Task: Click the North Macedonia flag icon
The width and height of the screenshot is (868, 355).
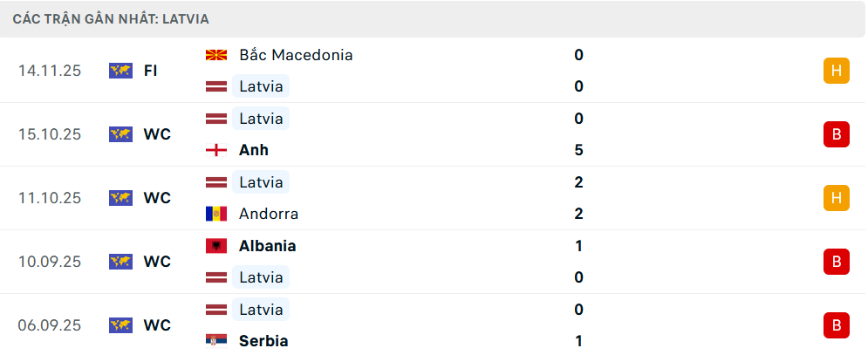Action: click(215, 55)
